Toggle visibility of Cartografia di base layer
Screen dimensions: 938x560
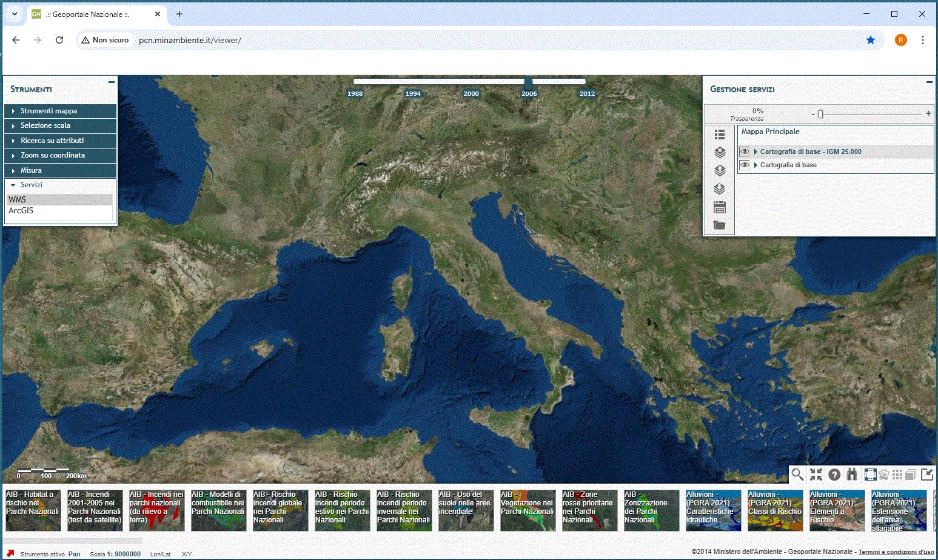(x=745, y=165)
